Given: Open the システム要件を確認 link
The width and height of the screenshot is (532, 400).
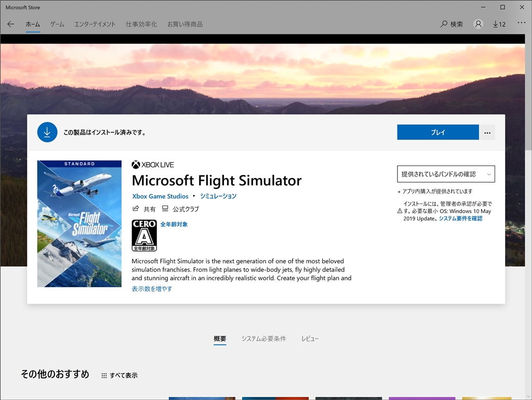Looking at the screenshot, I should click(x=460, y=218).
